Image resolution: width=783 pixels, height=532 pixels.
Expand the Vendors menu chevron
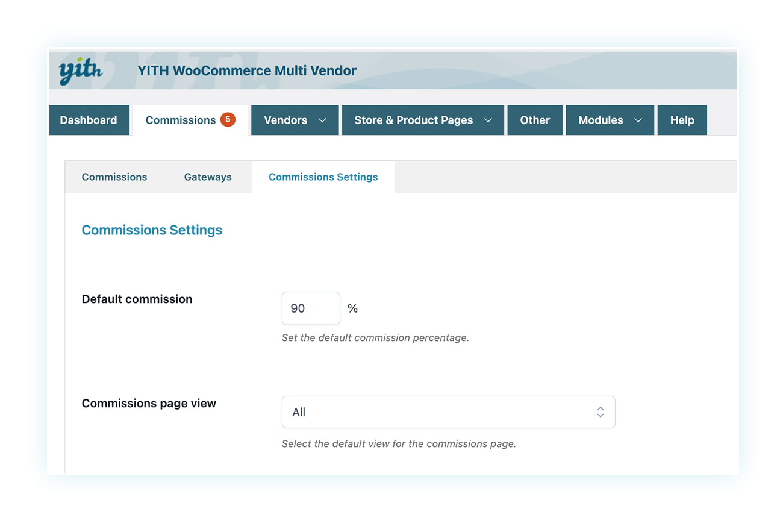click(x=322, y=120)
